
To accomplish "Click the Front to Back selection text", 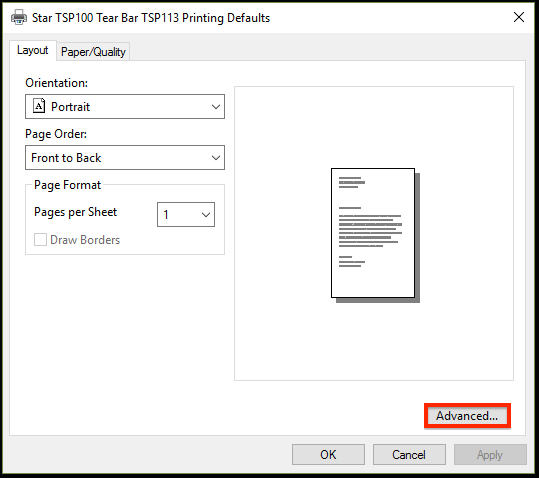I will pos(66,158).
